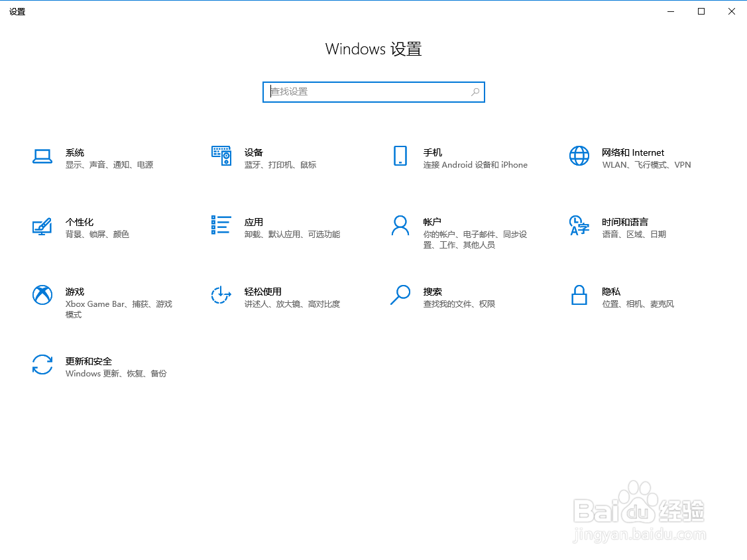This screenshot has height=560, width=747.
Task: Click text 你的帐户、电子邮件、同步设置
Action: 475,239
